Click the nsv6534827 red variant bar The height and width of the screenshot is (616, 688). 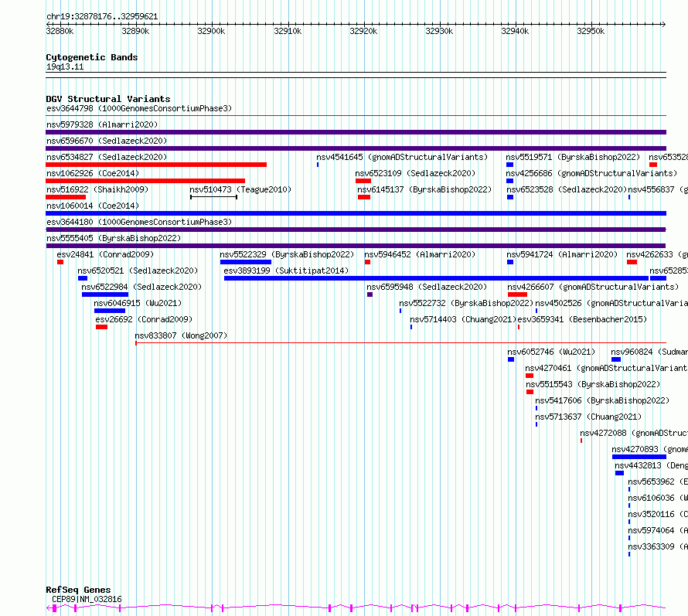(156, 165)
